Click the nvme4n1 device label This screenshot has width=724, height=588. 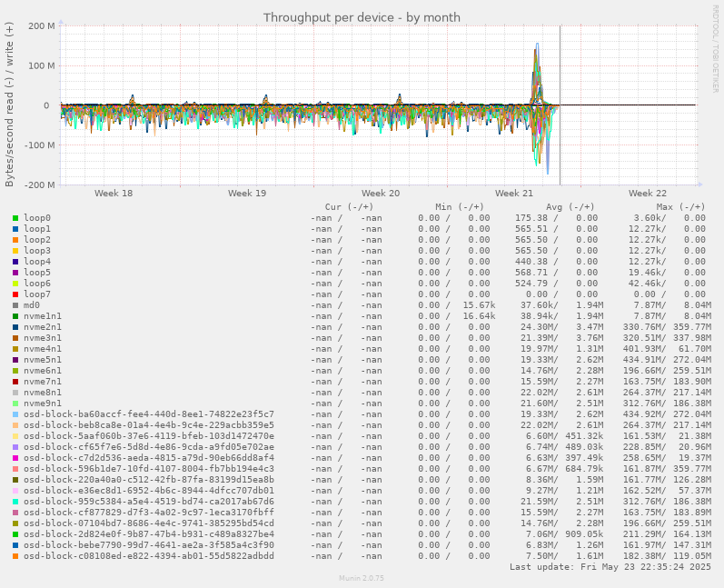[x=43, y=349]
